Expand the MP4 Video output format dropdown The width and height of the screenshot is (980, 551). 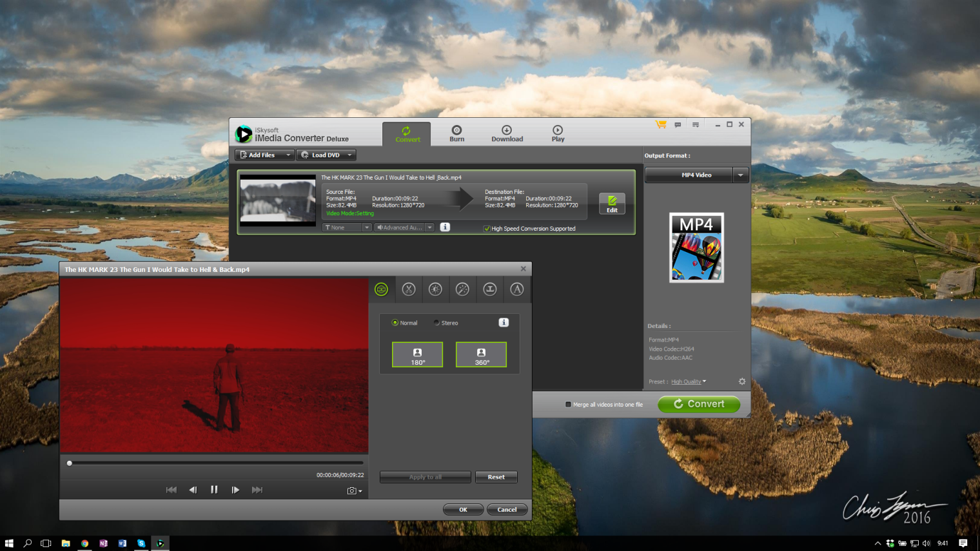click(x=740, y=175)
